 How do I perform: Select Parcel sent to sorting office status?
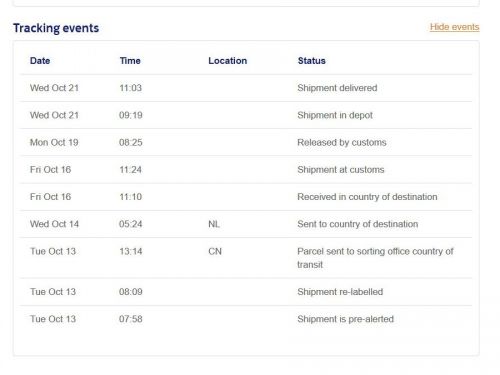[x=375, y=258]
